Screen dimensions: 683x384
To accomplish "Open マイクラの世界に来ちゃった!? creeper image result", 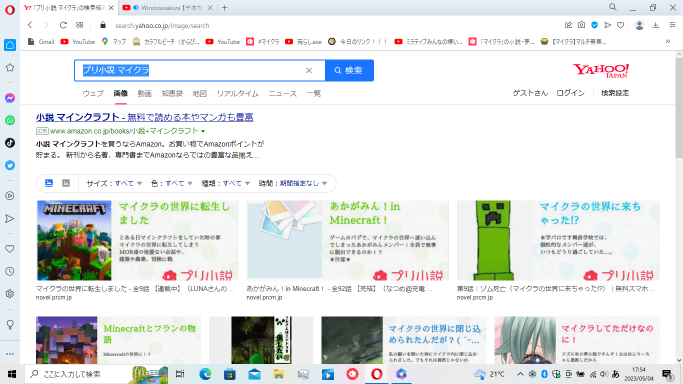I will coord(558,240).
